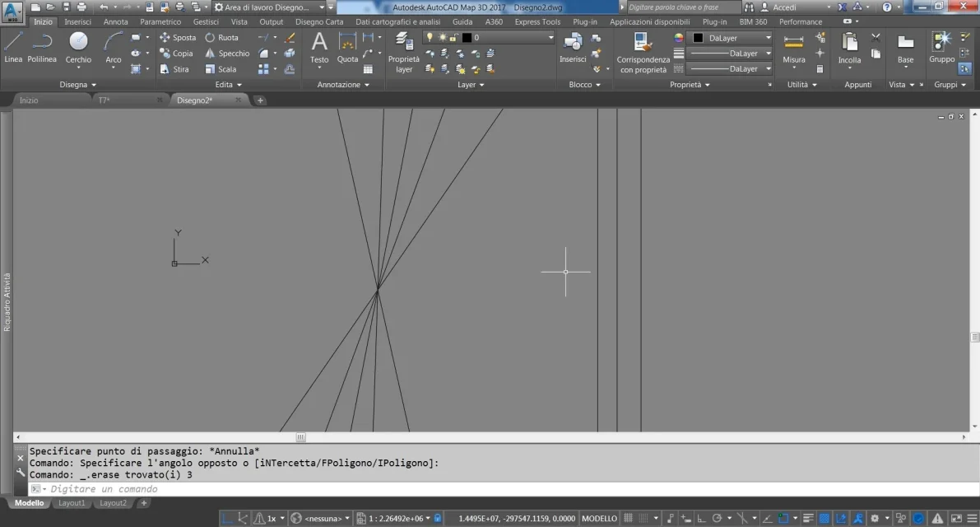Viewport: 980px width, 527px height.
Task: Click the wrench icon beside command line
Action: point(20,473)
